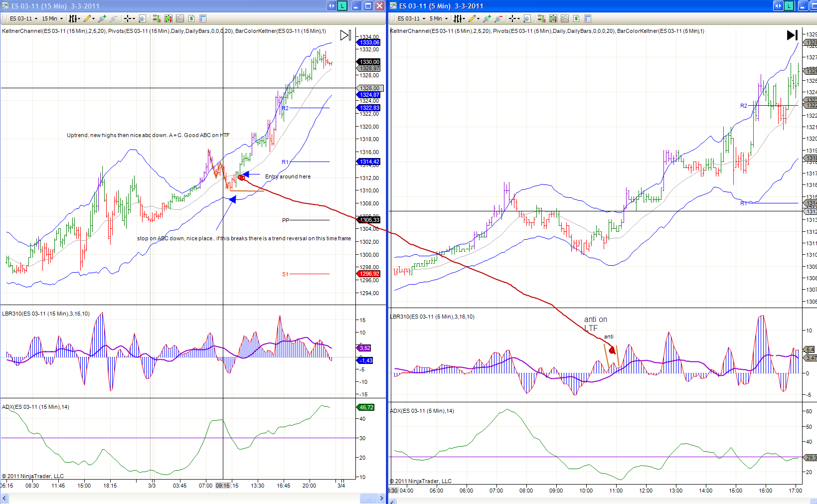This screenshot has width=817, height=504.
Task: Minimize the 15 Min chart window
Action: (x=356, y=6)
